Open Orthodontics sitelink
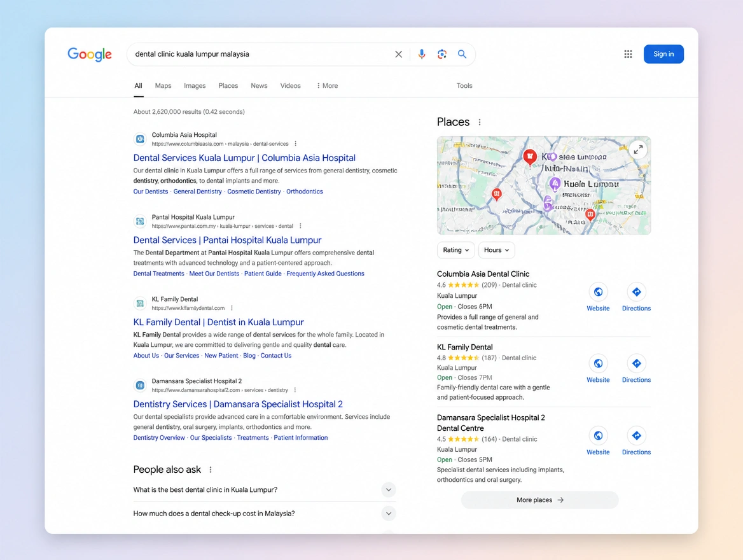 click(305, 192)
